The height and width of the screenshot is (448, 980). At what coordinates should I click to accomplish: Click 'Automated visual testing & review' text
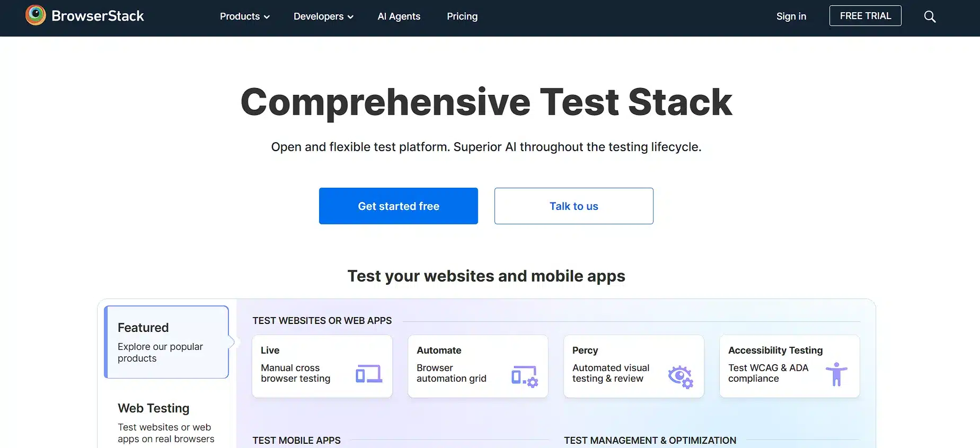[611, 373]
